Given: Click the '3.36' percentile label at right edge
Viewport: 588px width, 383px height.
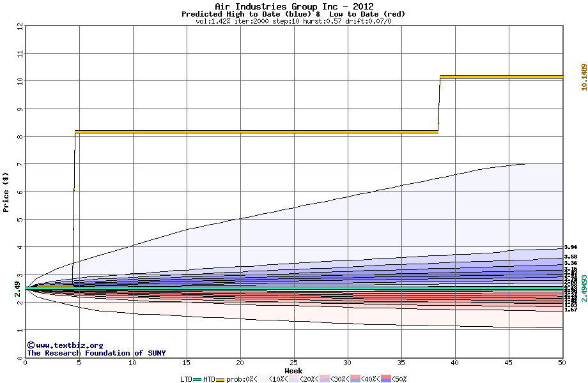Looking at the screenshot, I should tap(570, 264).
